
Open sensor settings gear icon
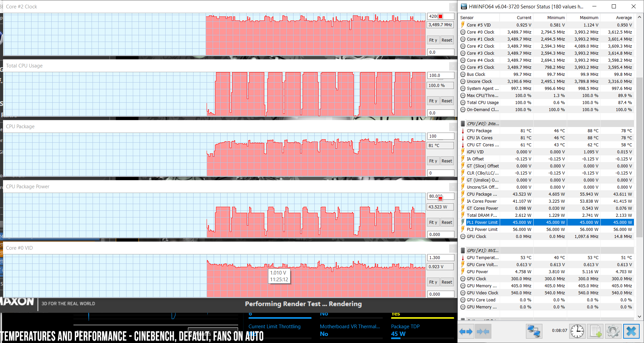point(613,332)
